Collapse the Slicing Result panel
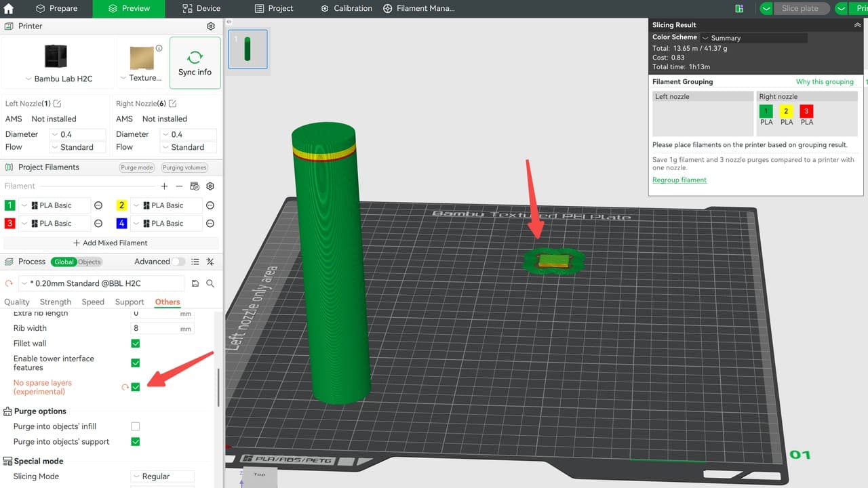 tap(858, 25)
